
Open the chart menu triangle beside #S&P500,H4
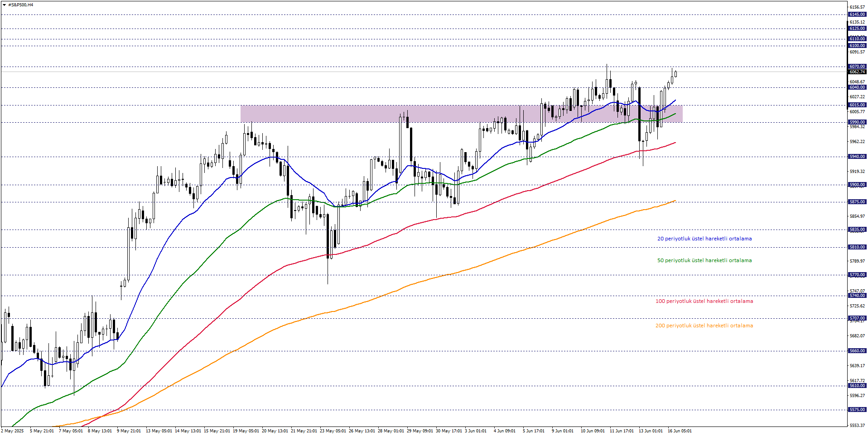coord(4,5)
